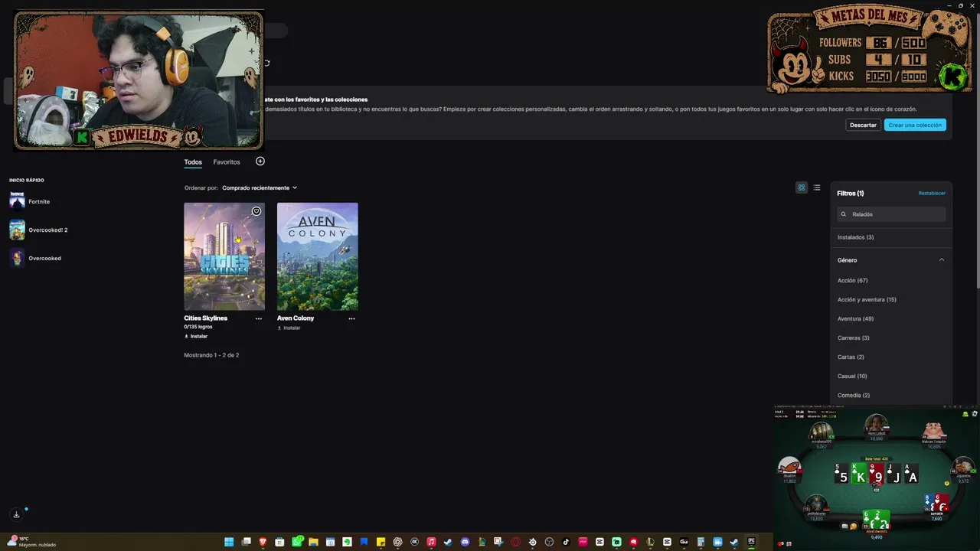The height and width of the screenshot is (551, 980).
Task: Click the Cities Skylines title text
Action: tap(205, 318)
